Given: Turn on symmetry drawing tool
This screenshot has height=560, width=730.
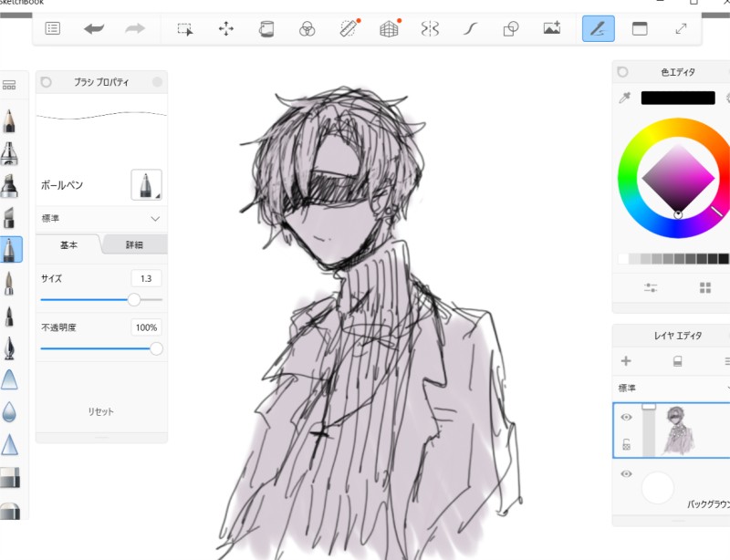Looking at the screenshot, I should click(x=430, y=29).
